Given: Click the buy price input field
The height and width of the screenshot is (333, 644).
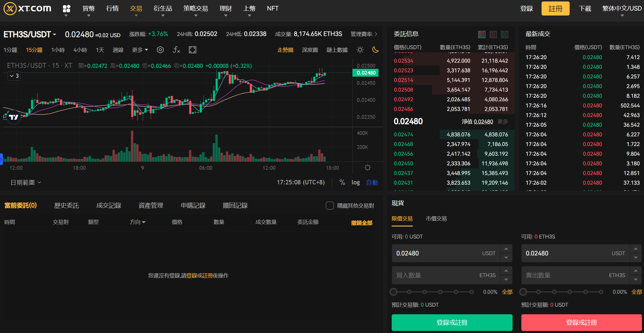Looking at the screenshot, I should click(446, 253).
